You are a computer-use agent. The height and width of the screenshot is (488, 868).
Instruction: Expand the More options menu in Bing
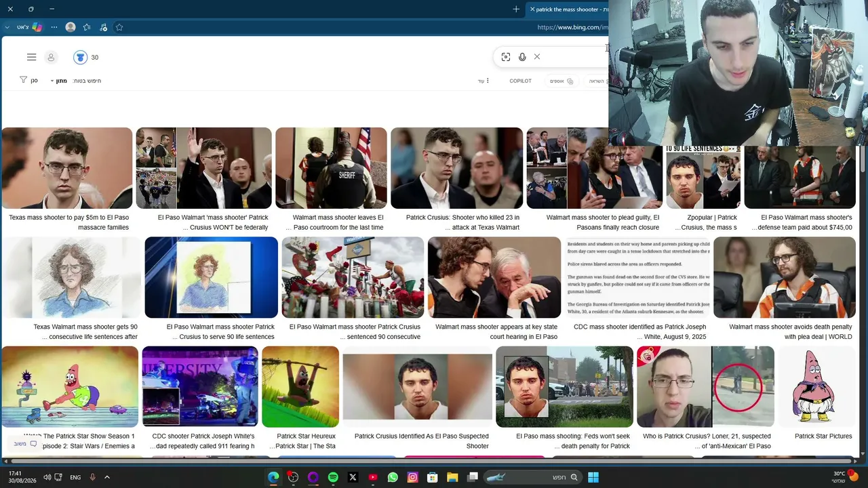tap(484, 81)
